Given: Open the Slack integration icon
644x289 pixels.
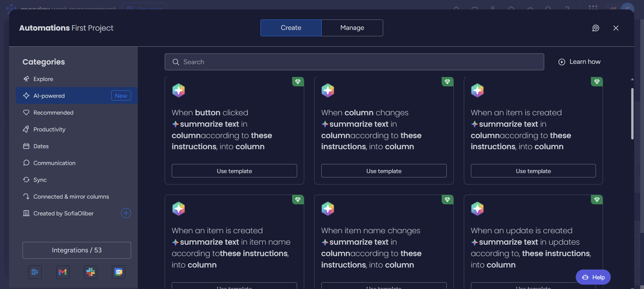Looking at the screenshot, I should [x=91, y=272].
